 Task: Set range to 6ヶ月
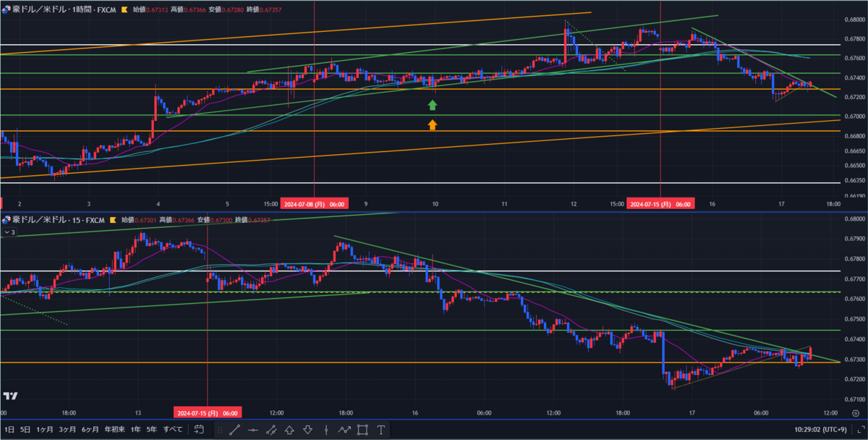click(90, 429)
